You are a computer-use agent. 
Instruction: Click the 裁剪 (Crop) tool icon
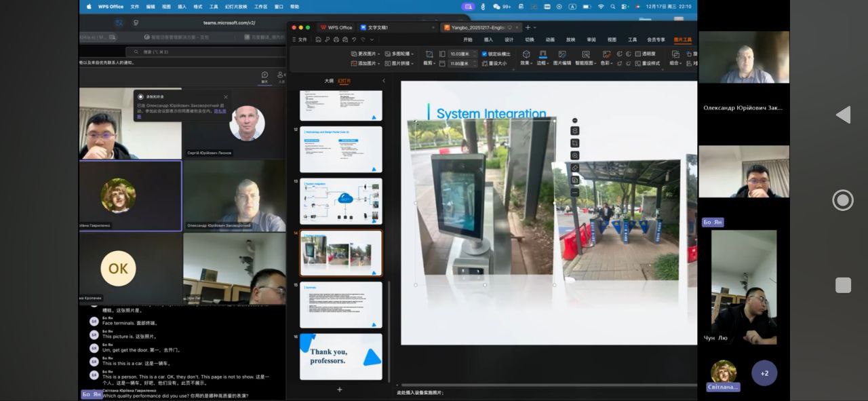tap(429, 54)
